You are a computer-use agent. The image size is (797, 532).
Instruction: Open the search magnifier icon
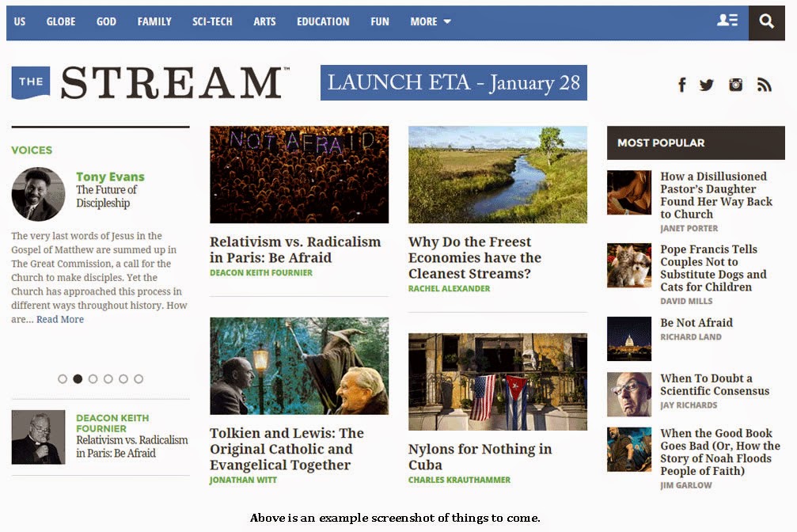[x=766, y=21]
